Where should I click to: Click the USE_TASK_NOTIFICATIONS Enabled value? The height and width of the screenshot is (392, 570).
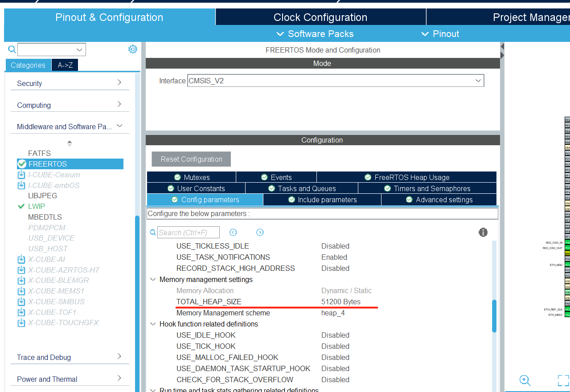(334, 257)
